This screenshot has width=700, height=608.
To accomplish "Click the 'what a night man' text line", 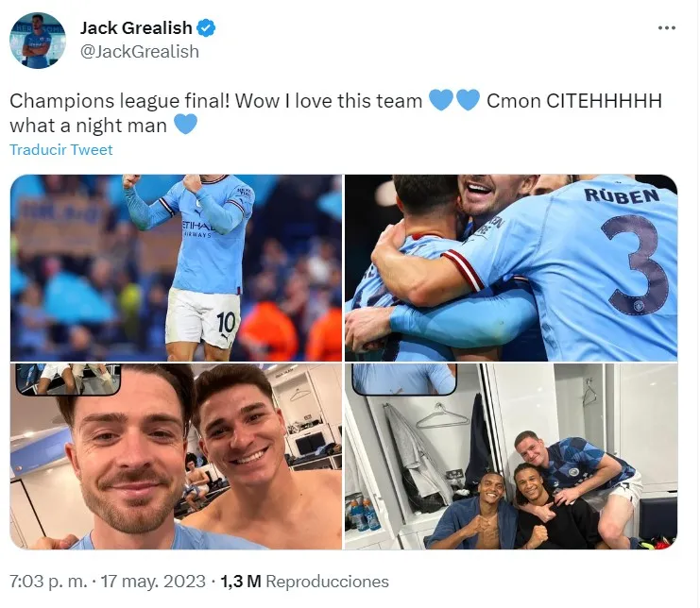I will coord(89,126).
